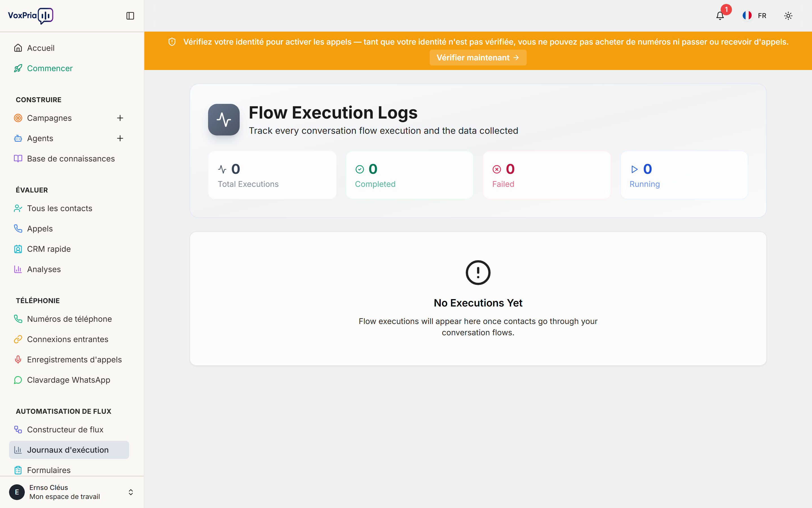The width and height of the screenshot is (812, 508).
Task: Open Commencer rocket icon
Action: click(18, 68)
